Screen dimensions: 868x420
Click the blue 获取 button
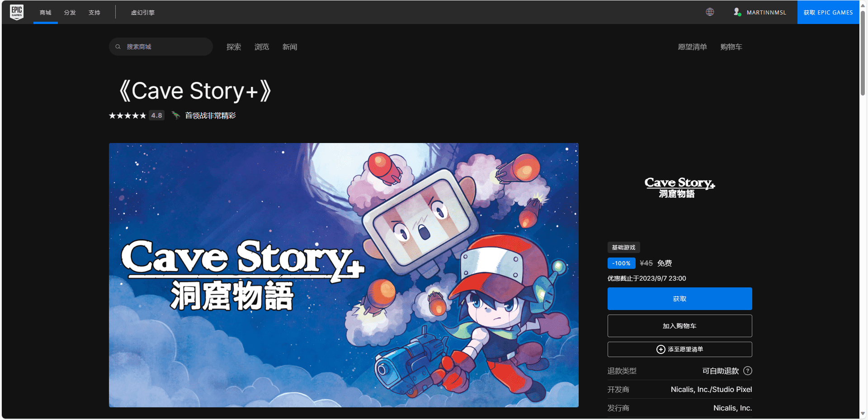[679, 299]
